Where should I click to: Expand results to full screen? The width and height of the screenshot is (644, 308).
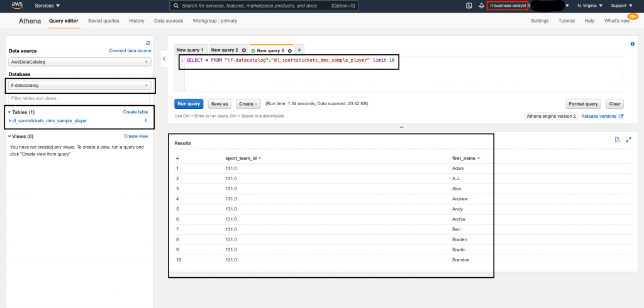[628, 140]
